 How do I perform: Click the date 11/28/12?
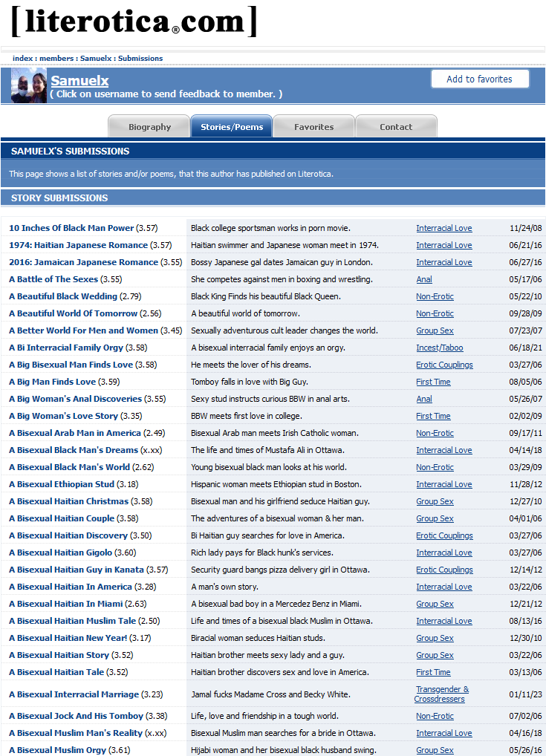click(x=525, y=484)
